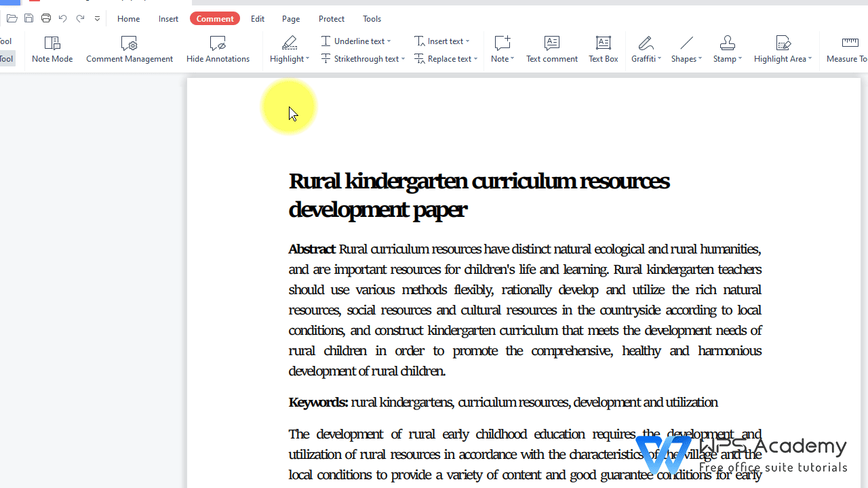Click the Print icon
This screenshot has width=868, height=488.
tap(45, 18)
